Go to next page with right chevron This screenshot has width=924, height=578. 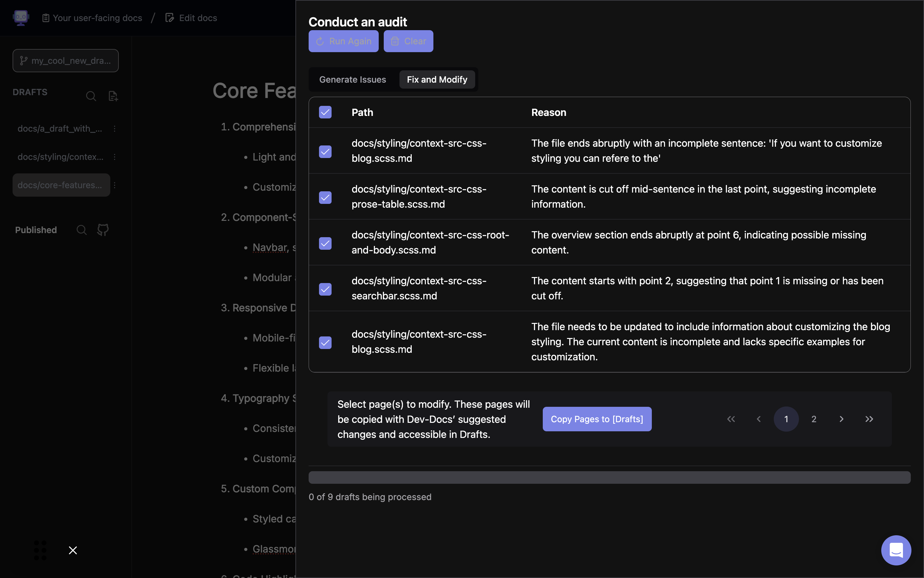click(x=841, y=419)
